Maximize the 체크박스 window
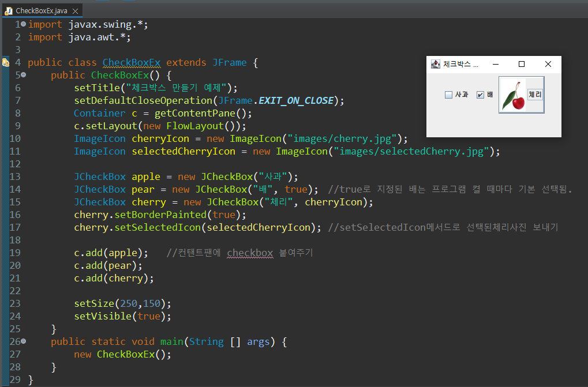Image resolution: width=588 pixels, height=387 pixels. point(521,64)
